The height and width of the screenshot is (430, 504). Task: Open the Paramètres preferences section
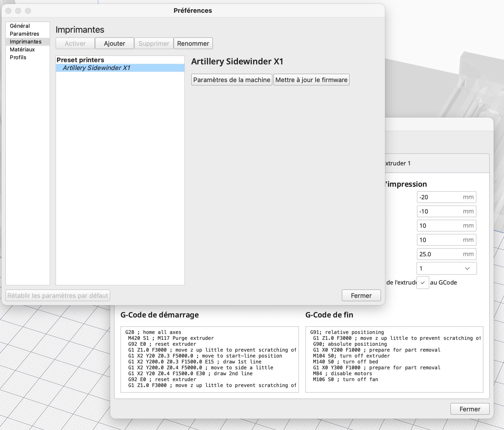pyautogui.click(x=24, y=34)
